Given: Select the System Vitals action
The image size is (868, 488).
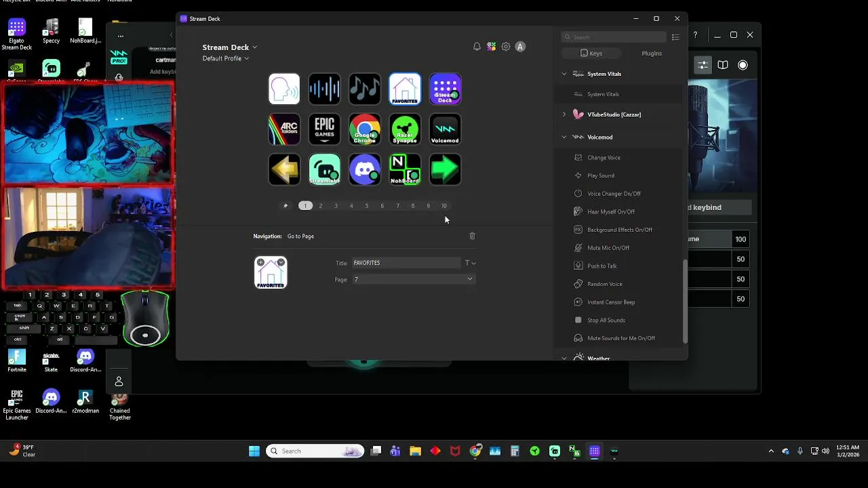Looking at the screenshot, I should click(x=618, y=94).
